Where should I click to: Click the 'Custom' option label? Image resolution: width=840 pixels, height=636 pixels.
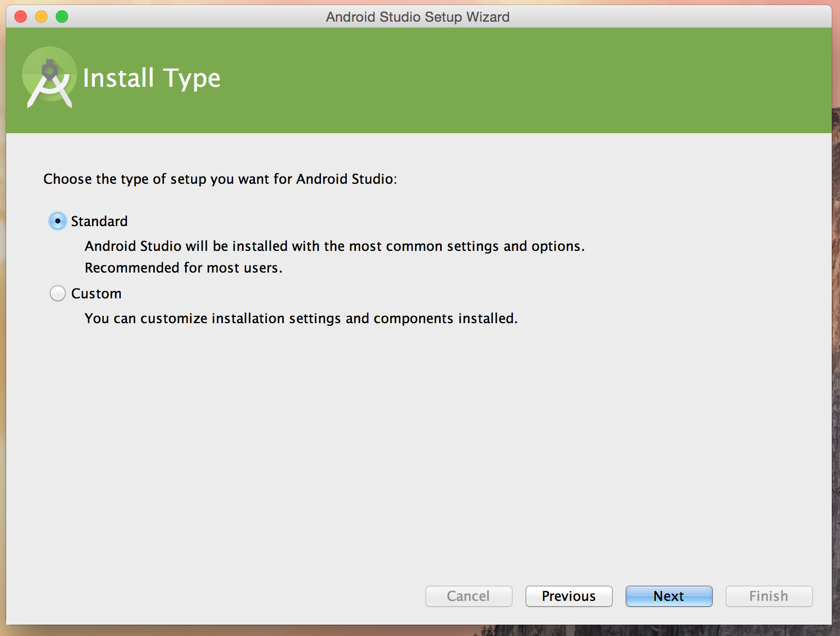pos(96,293)
